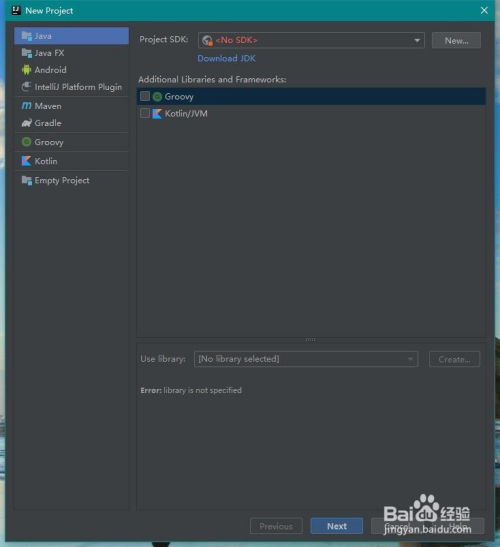This screenshot has width=500, height=547.
Task: Open the Use library dropdown
Action: click(x=306, y=359)
